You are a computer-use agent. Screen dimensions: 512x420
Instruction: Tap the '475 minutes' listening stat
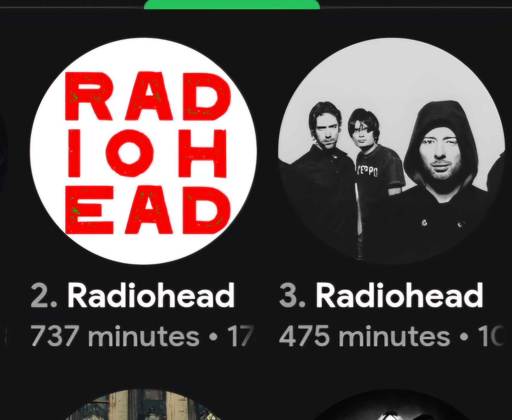(x=364, y=336)
